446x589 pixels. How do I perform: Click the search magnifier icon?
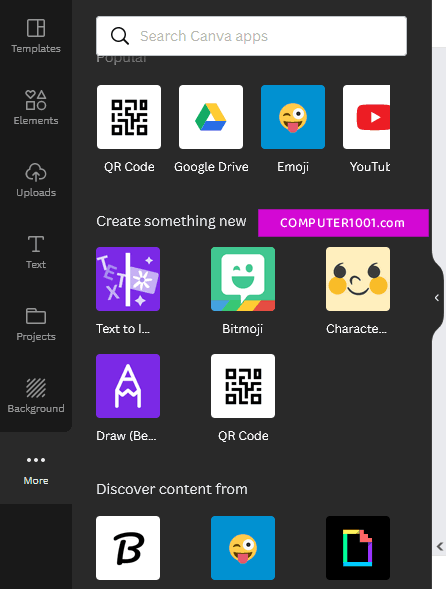[119, 36]
